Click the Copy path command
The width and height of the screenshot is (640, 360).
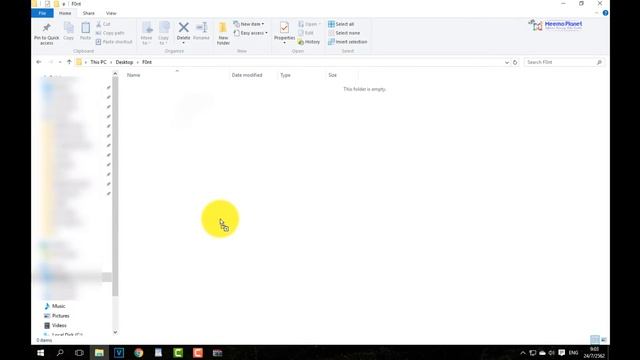point(110,33)
